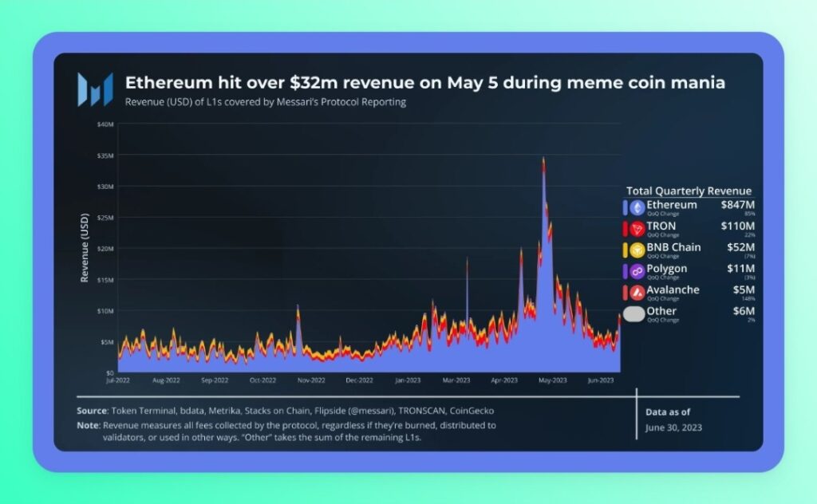Click the 'Sep-2022' x-axis label
This screenshot has height=504, width=817.
pos(215,380)
